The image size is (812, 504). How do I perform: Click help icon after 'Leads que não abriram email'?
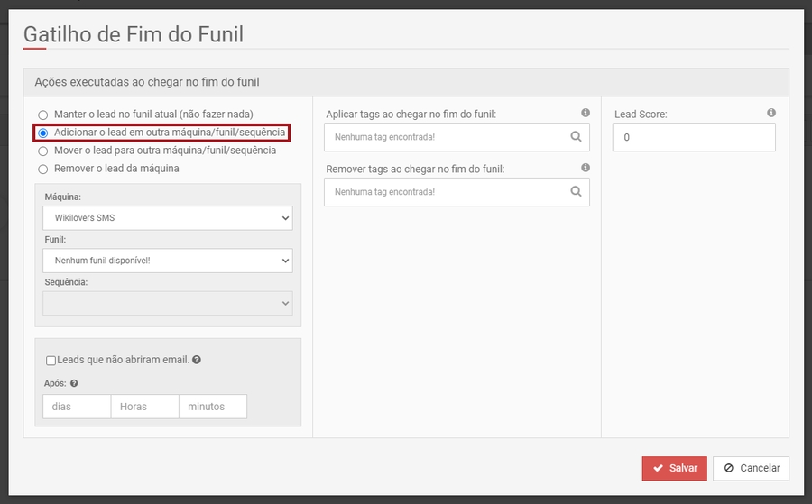tap(197, 360)
